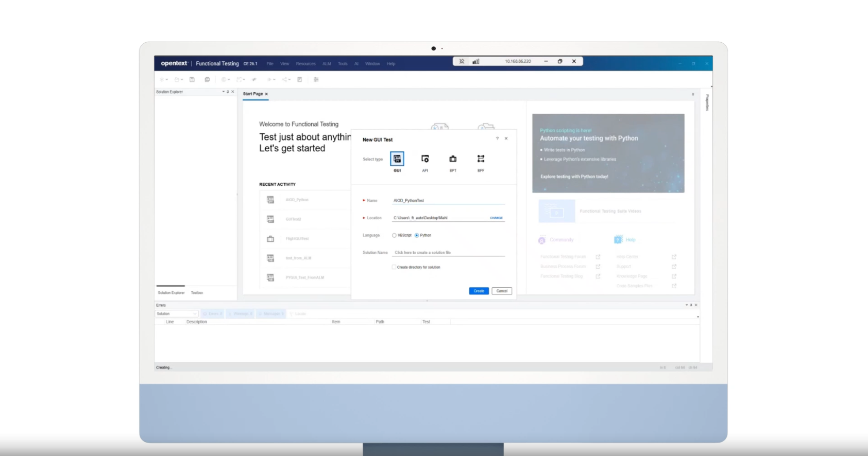Choose the API test type icon
868x456 pixels.
425,159
